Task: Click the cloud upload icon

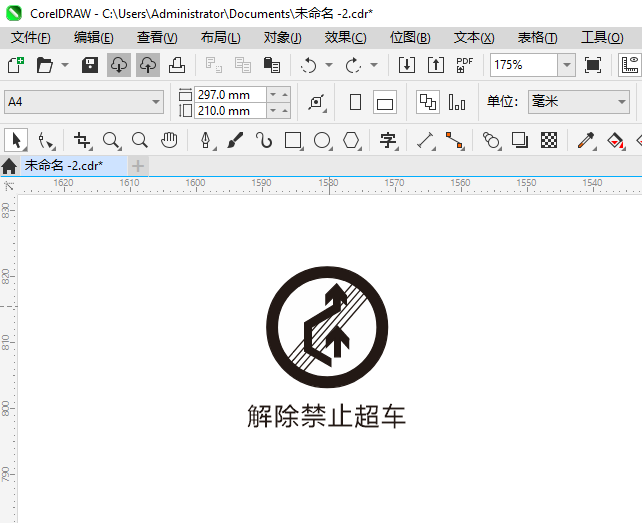Action: point(148,65)
